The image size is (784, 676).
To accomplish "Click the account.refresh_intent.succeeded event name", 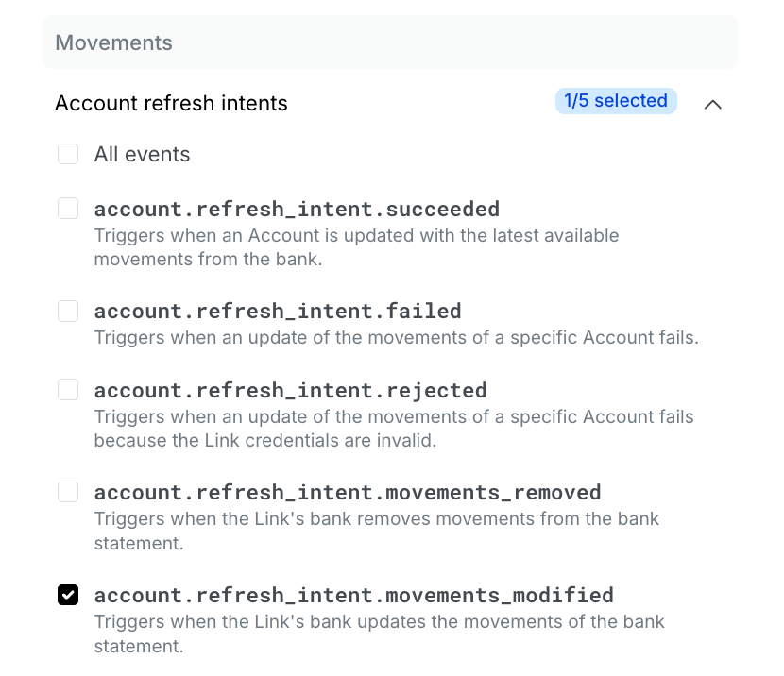I will [297, 209].
